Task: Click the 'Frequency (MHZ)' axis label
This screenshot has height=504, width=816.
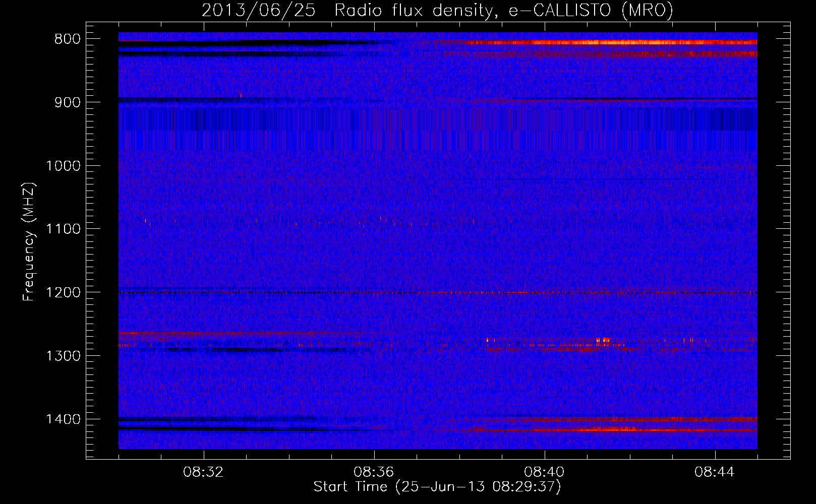Action: (x=29, y=242)
